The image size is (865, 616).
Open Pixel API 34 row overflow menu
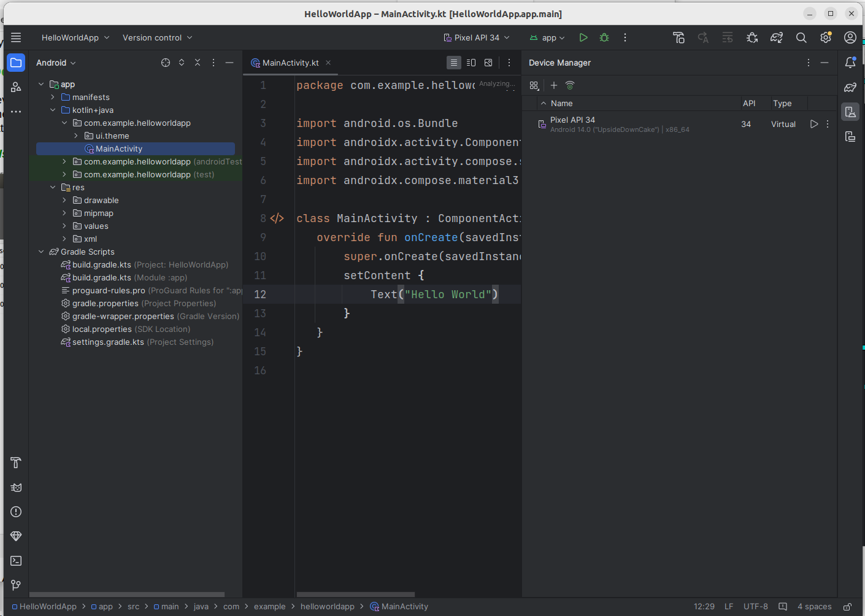coord(828,124)
